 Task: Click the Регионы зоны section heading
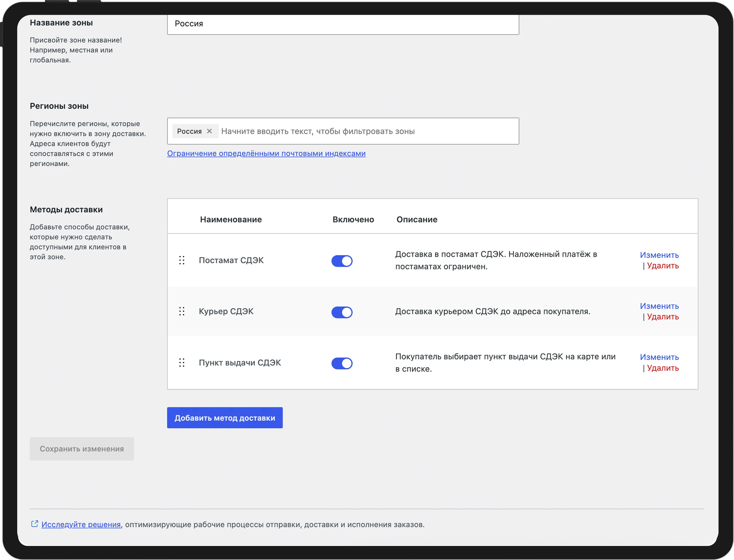pos(59,106)
